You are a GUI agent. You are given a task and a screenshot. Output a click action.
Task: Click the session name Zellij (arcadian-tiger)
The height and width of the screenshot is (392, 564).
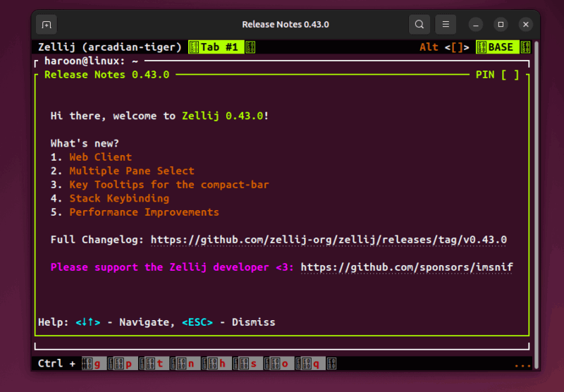(x=110, y=47)
